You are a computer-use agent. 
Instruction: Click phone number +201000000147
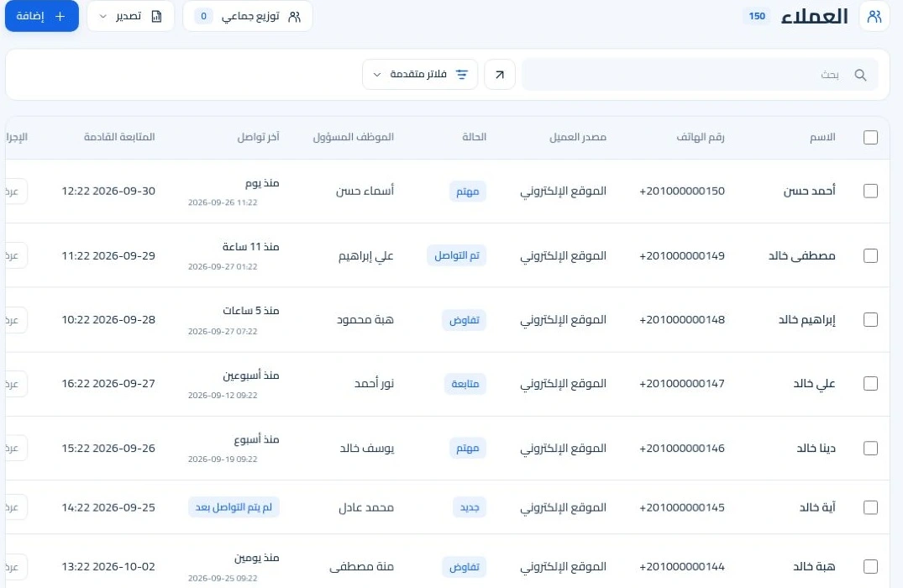click(x=682, y=384)
